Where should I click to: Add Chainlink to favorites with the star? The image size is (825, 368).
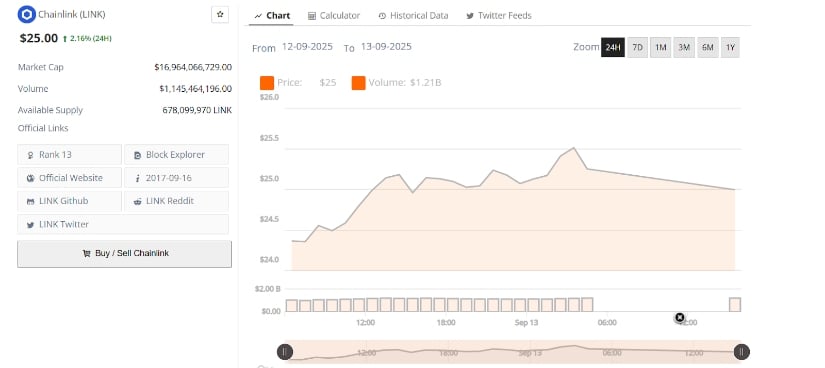tap(220, 15)
